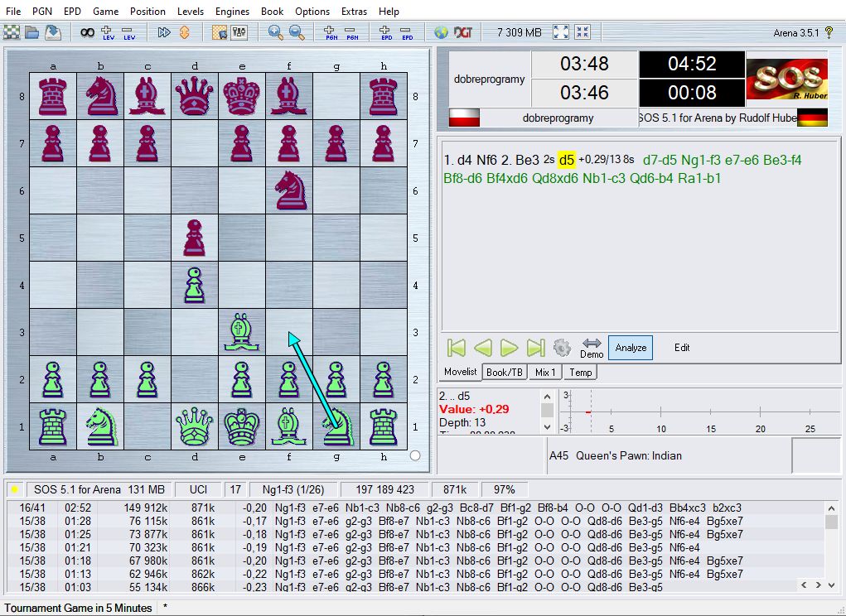Click the zoom in magnifier icon

pos(276,33)
